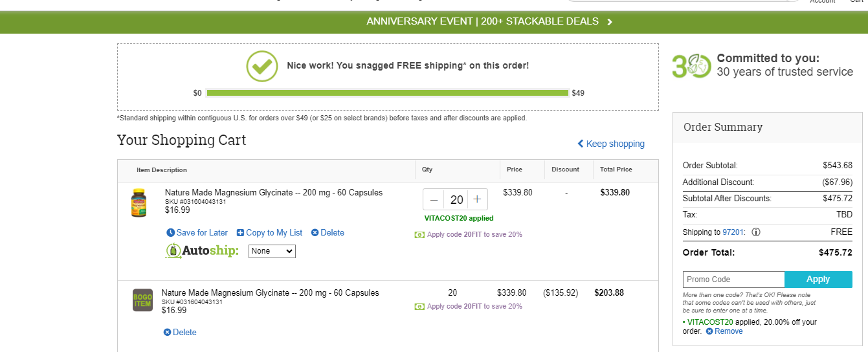
Task: Click the Delete X icon for the BOGO item
Action: (x=167, y=333)
